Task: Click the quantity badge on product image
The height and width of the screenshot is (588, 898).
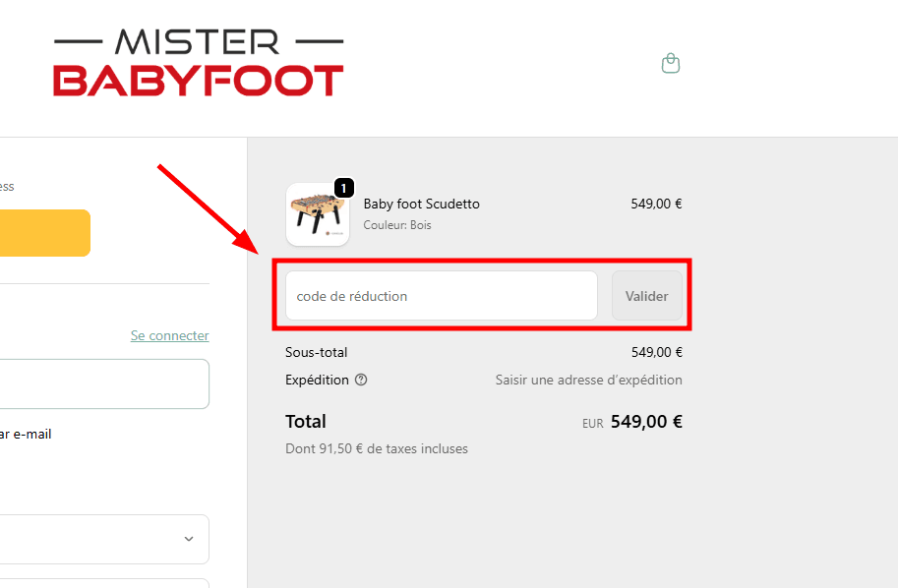Action: click(x=342, y=187)
